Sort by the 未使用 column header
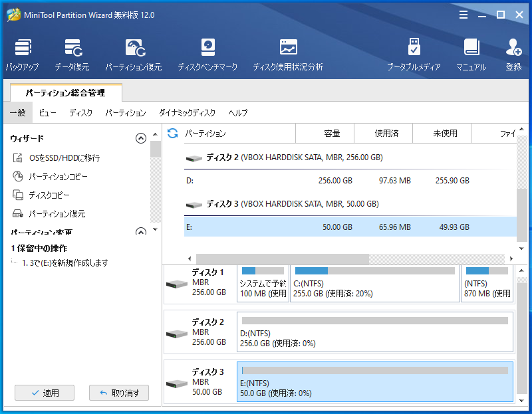This screenshot has width=532, height=414. (x=442, y=134)
